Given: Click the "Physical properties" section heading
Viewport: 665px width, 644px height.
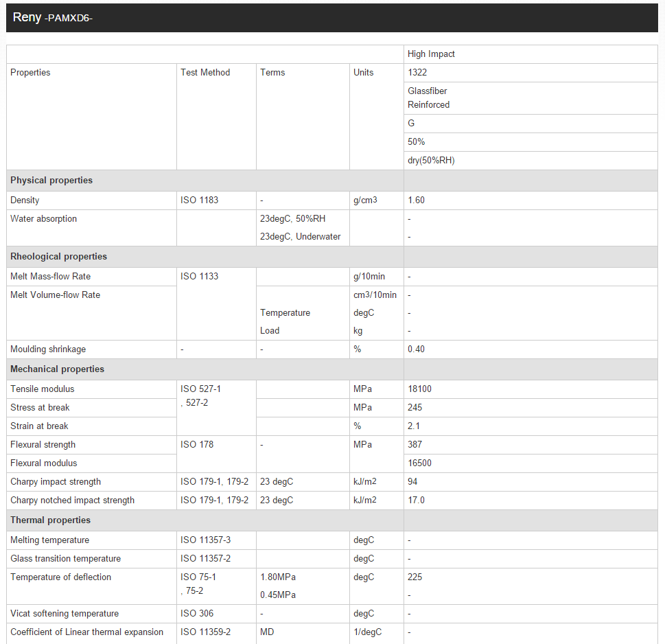Looking at the screenshot, I should pos(51,181).
